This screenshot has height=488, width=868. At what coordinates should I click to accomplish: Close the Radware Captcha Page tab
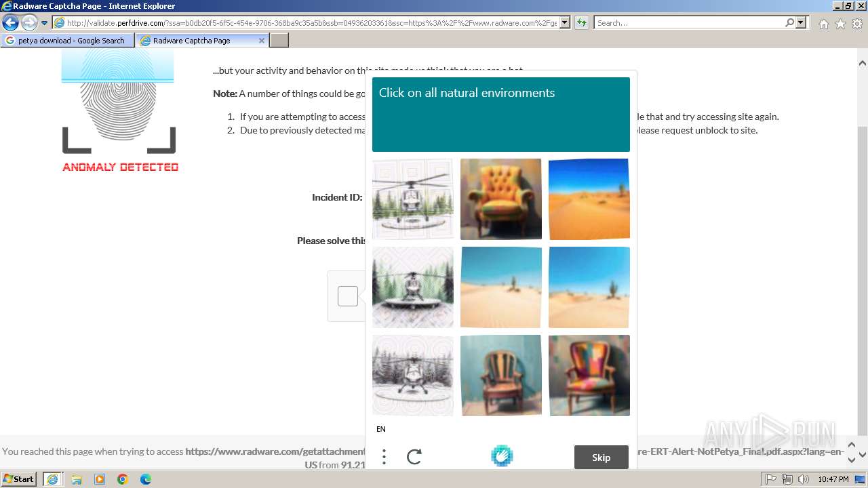262,41
